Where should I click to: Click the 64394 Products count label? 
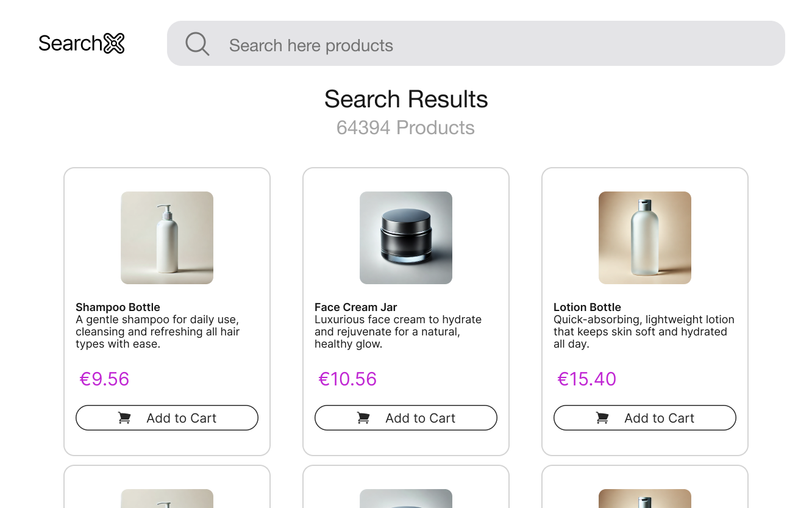tap(405, 127)
